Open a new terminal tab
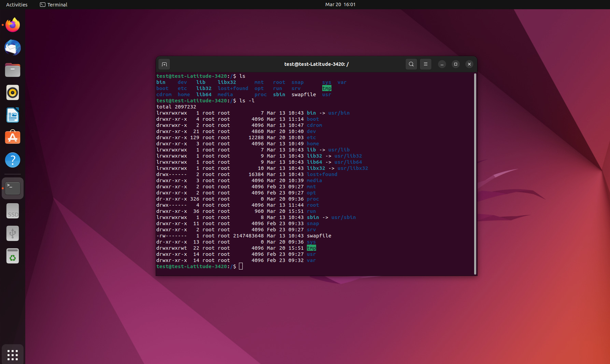Viewport: 610px width, 364px height. tap(164, 64)
